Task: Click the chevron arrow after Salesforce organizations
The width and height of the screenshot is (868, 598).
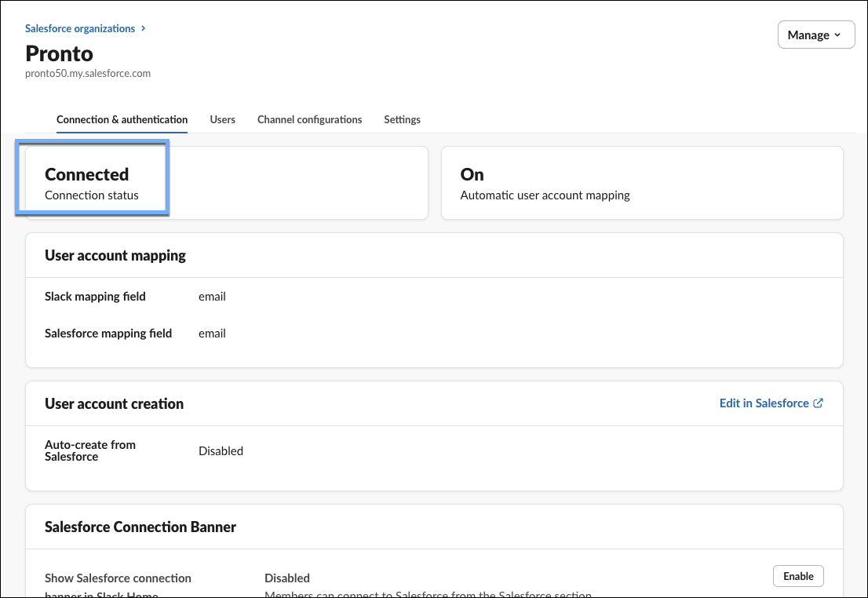Action: (143, 28)
